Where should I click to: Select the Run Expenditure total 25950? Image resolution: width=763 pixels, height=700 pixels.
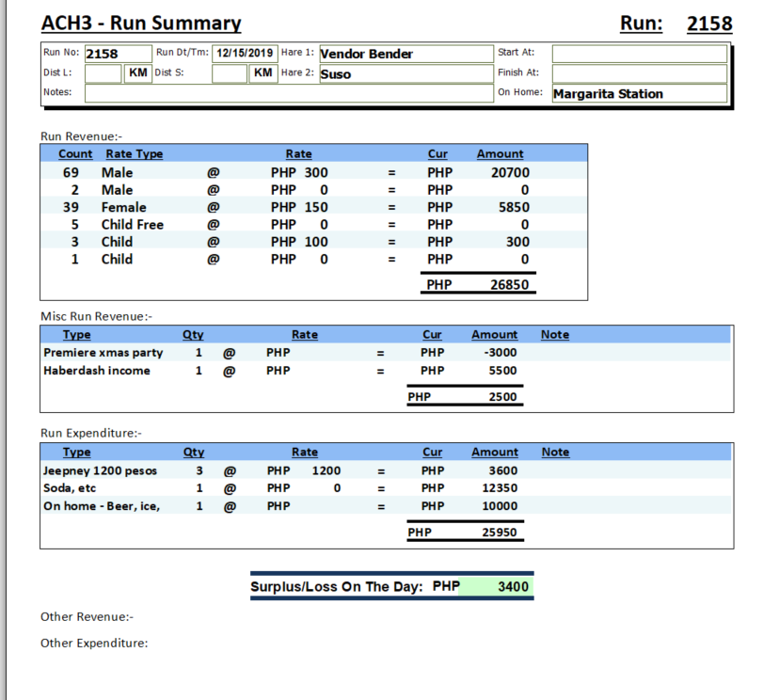click(x=499, y=533)
